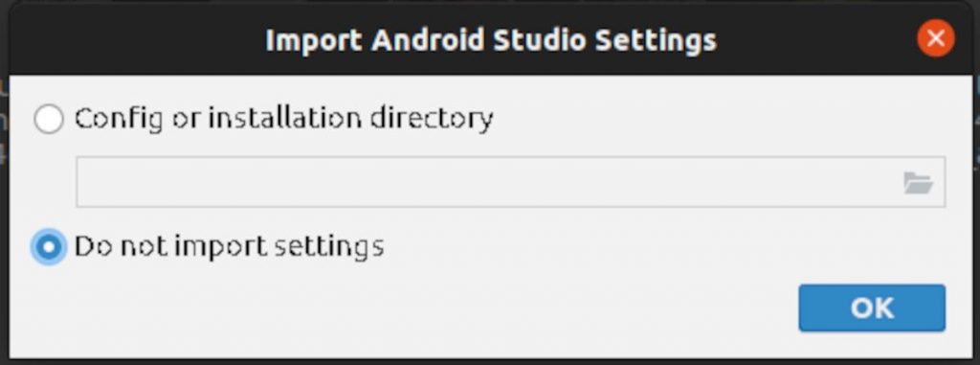The image size is (980, 365).
Task: Pick the unselected radio above the path field
Action: [49, 119]
